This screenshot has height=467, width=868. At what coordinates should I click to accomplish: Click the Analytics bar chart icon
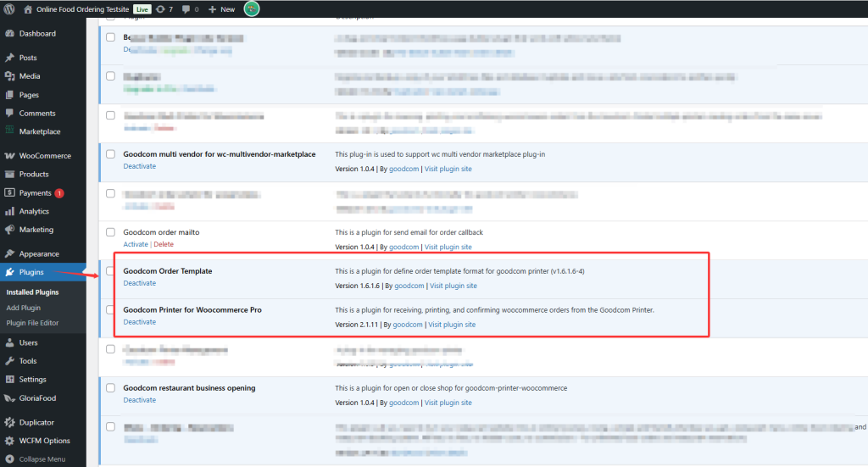[x=9, y=211]
